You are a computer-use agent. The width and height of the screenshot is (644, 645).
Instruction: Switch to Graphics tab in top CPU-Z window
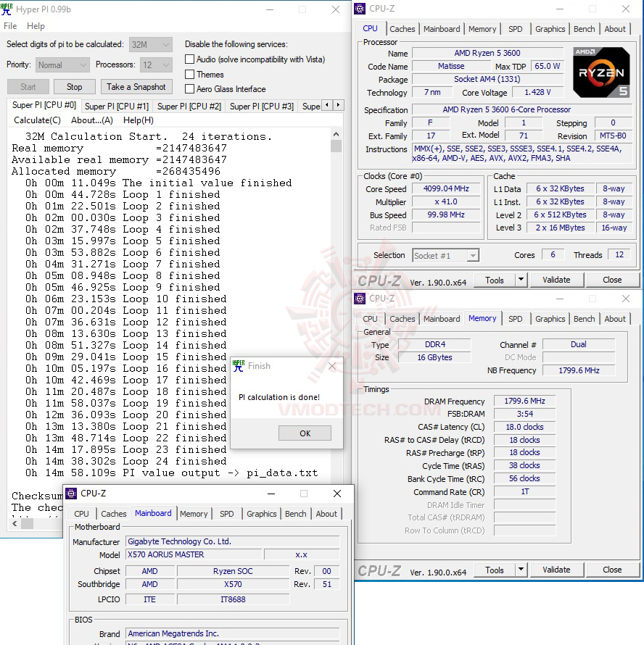point(550,29)
